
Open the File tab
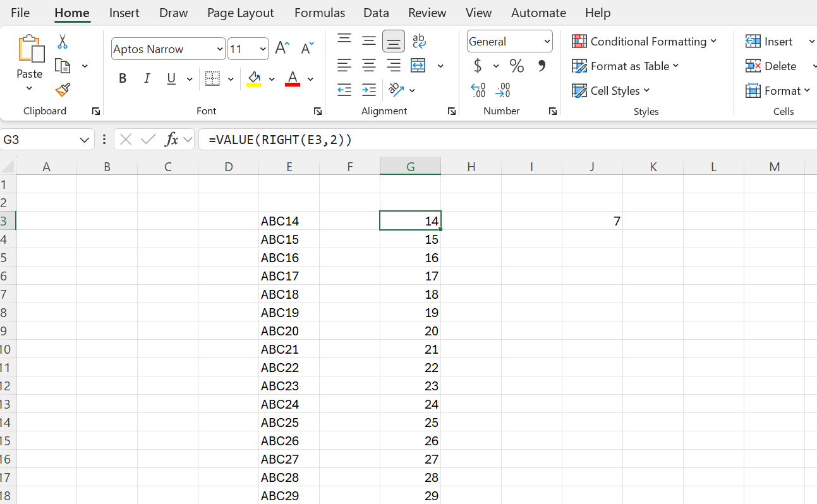tap(20, 13)
